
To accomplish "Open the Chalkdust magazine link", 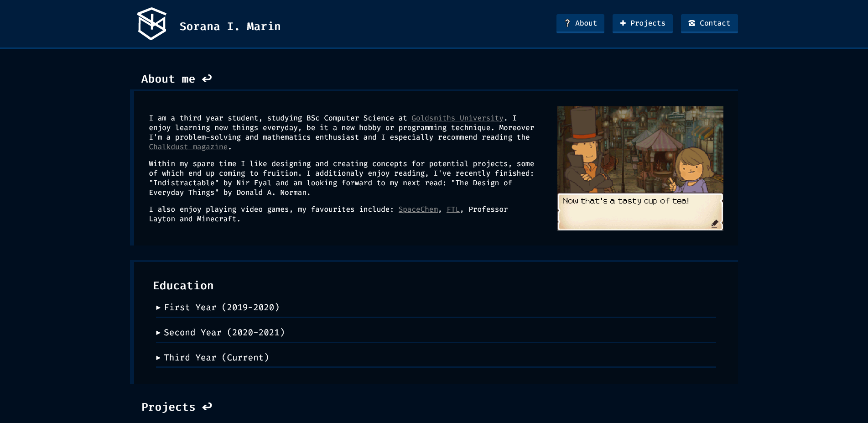I will point(188,147).
